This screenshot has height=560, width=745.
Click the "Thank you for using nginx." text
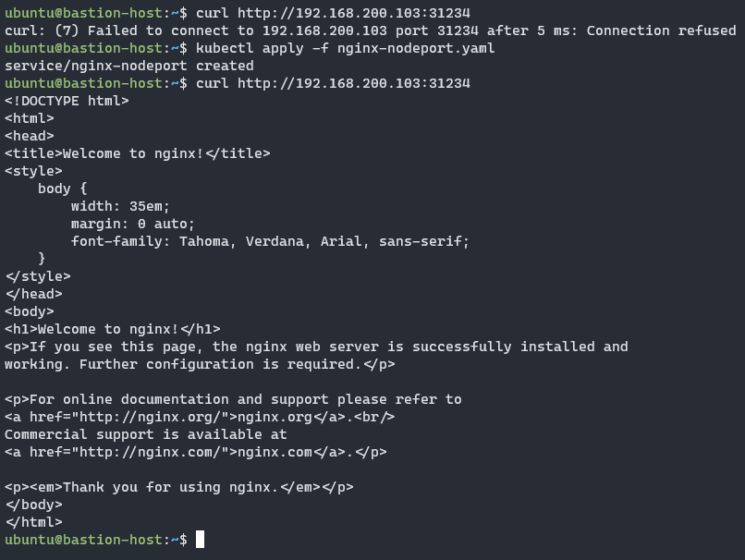[171, 487]
